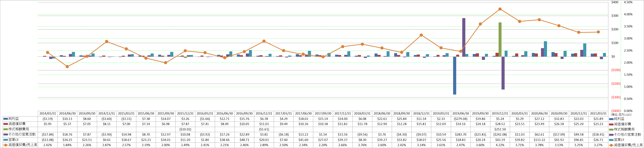The height and width of the screenshot is (148, 644).
Task: Select the ($10.02) stock compensation cell
Action: coord(185,129)
